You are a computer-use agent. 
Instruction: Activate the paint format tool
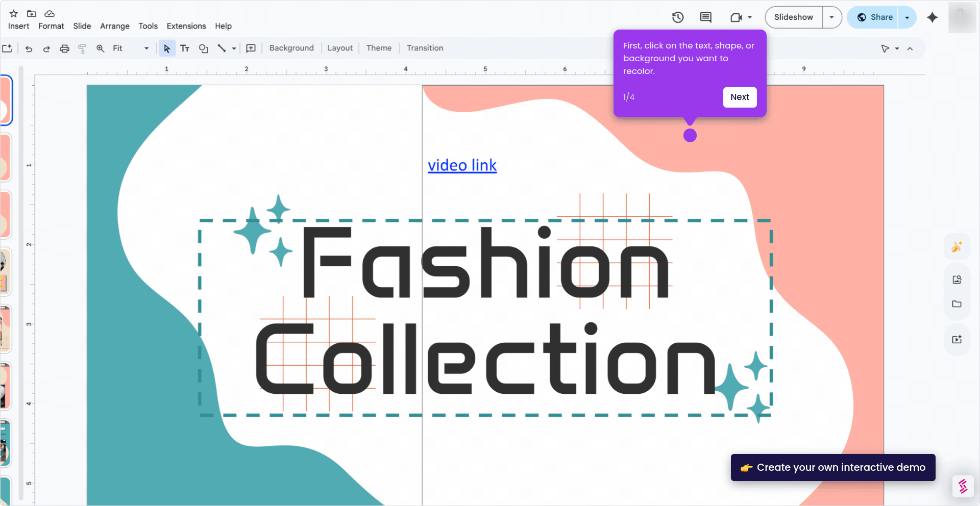point(82,48)
